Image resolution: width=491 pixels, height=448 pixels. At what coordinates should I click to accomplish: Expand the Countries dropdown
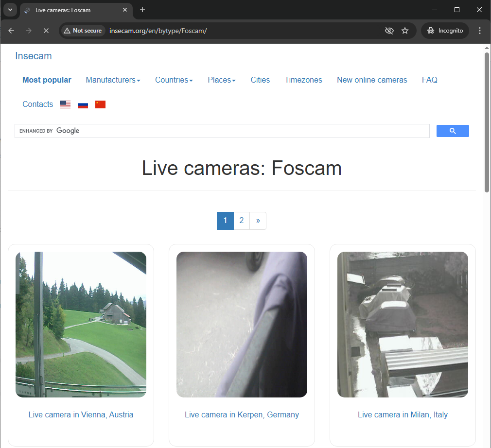(174, 80)
